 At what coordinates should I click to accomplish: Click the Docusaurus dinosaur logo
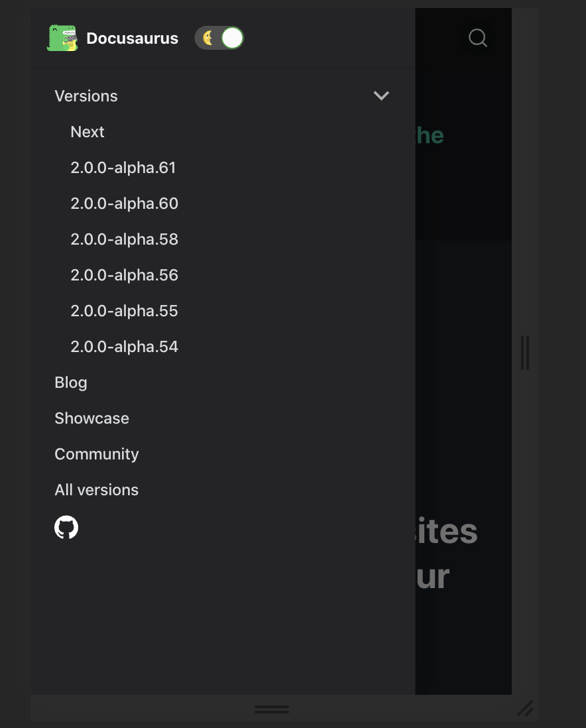[x=62, y=38]
